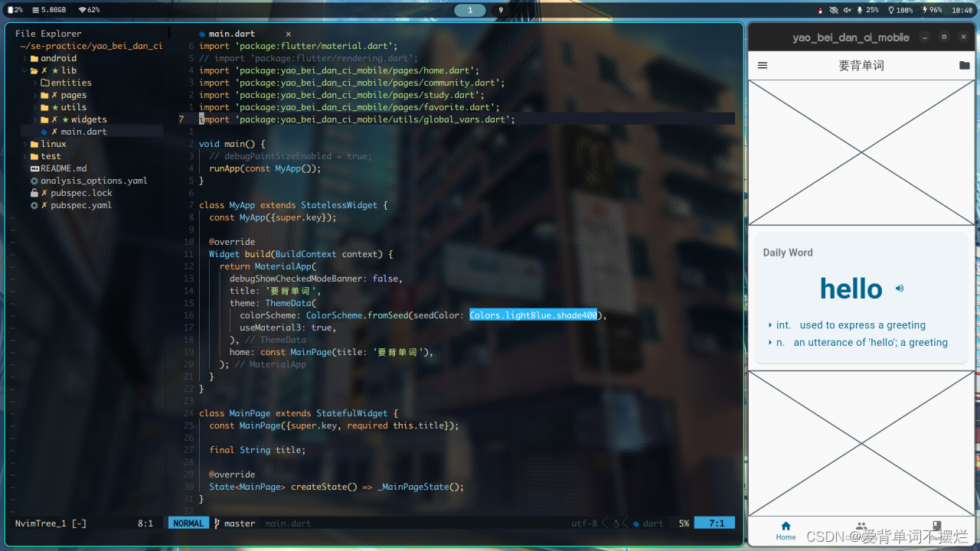Click the NORMAL mode indicator
The image size is (980, 551).
tap(188, 523)
